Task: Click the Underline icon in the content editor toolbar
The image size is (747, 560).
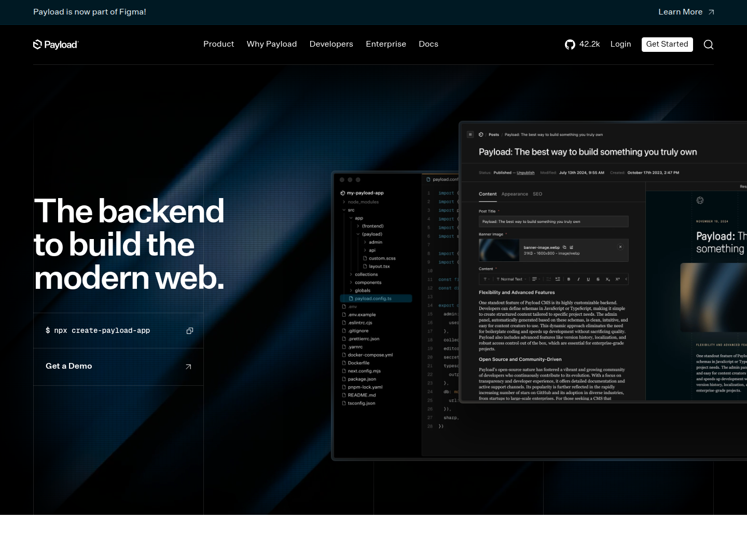Action: 588,279
